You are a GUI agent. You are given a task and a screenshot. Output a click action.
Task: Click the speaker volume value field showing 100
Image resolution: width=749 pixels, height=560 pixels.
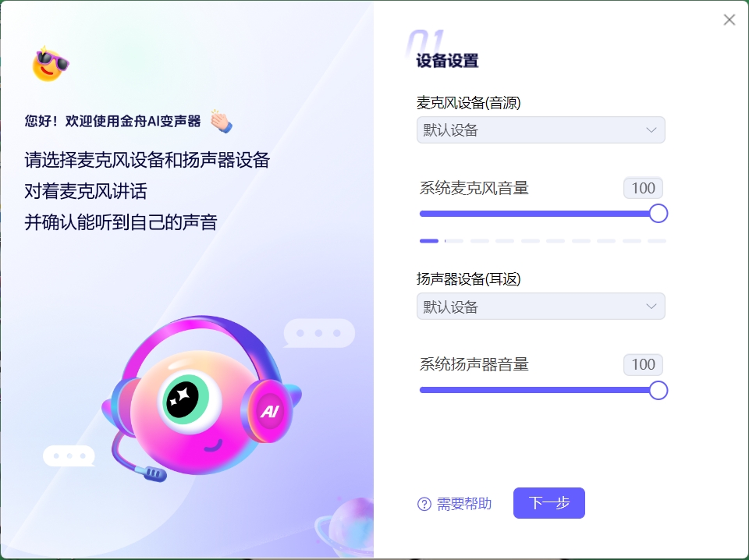tap(643, 365)
